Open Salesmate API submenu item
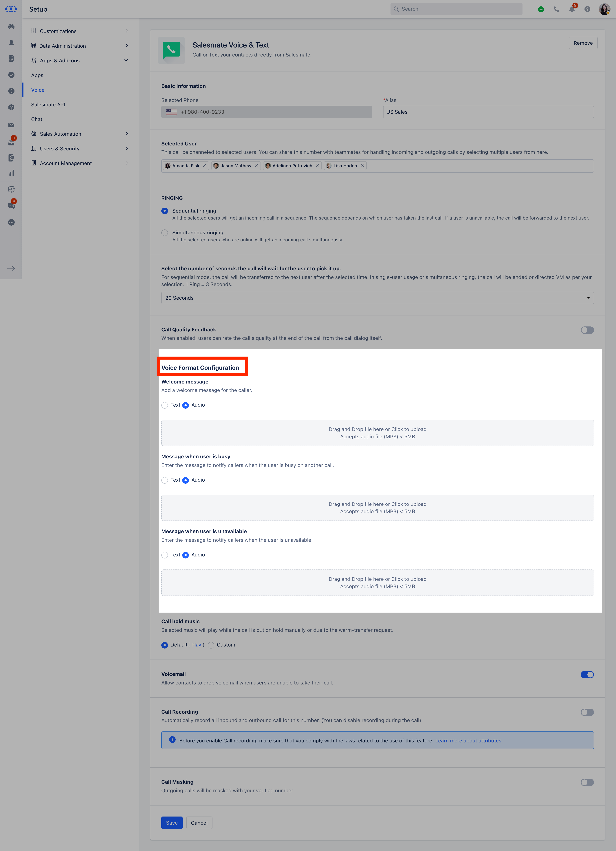 pos(48,104)
